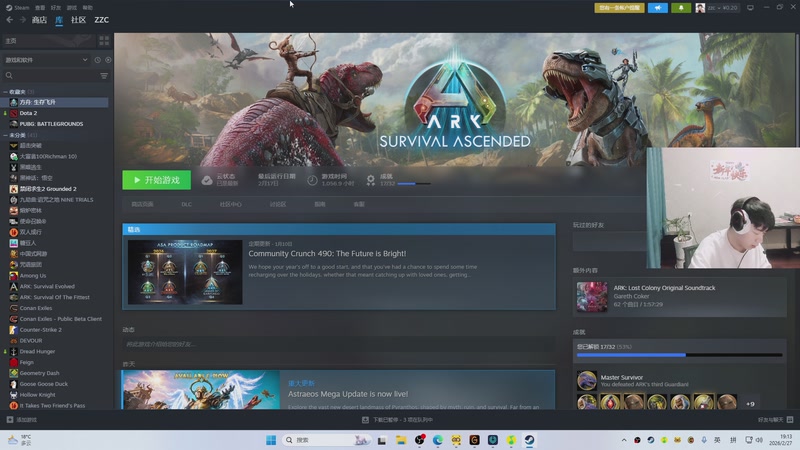Open the DLC tab for ARK
800x450 pixels.
187,204
